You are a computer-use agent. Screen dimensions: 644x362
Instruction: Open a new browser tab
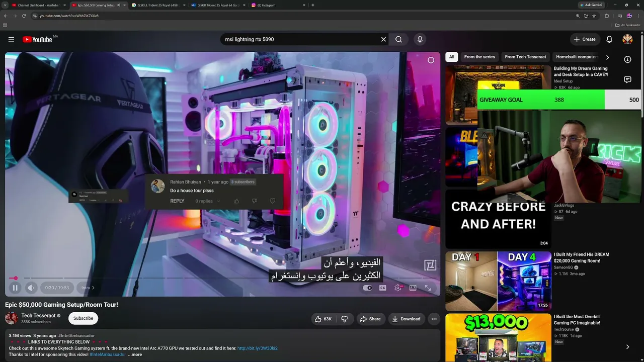313,5
